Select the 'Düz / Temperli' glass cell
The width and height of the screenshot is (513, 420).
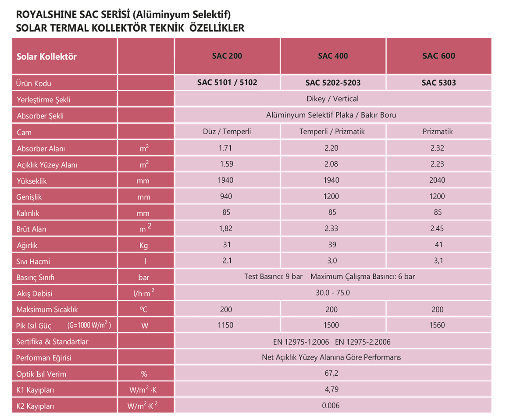[x=227, y=132]
